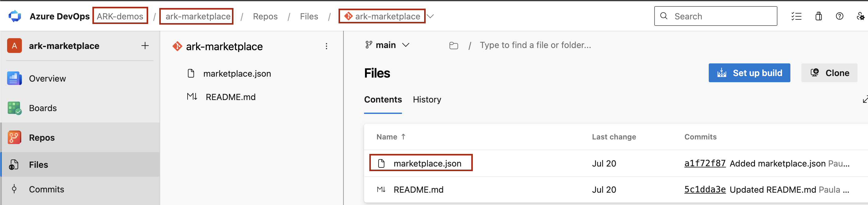
Task: Open the User settings icon
Action: point(860,16)
